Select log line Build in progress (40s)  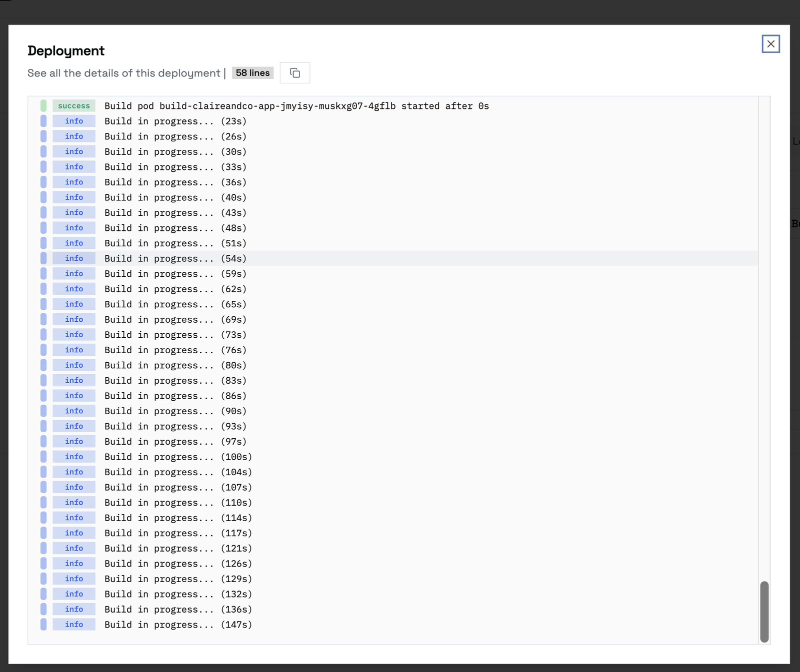click(393, 197)
